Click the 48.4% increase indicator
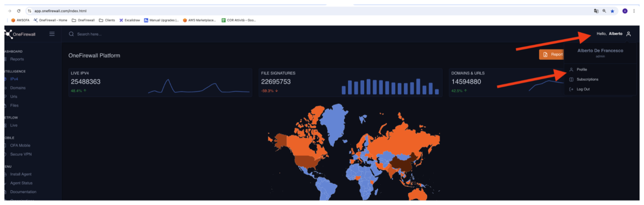The width and height of the screenshot is (644, 205). (79, 91)
